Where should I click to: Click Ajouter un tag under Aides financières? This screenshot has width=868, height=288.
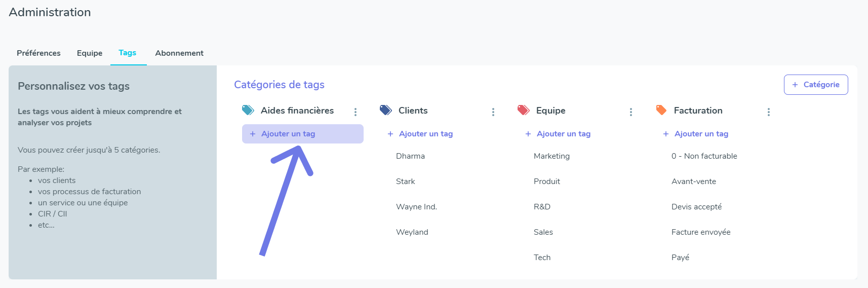(303, 134)
